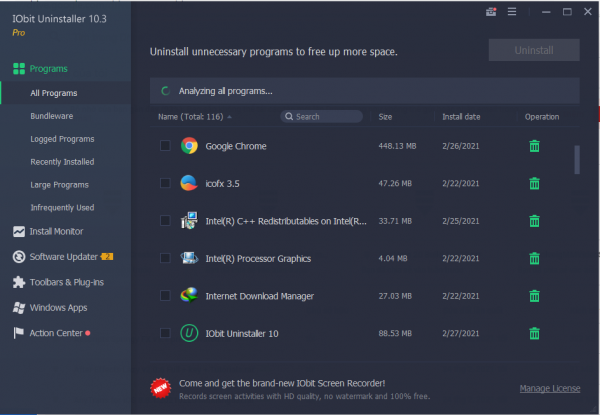Click in the Search input field
This screenshot has height=415, width=600.
pos(321,117)
